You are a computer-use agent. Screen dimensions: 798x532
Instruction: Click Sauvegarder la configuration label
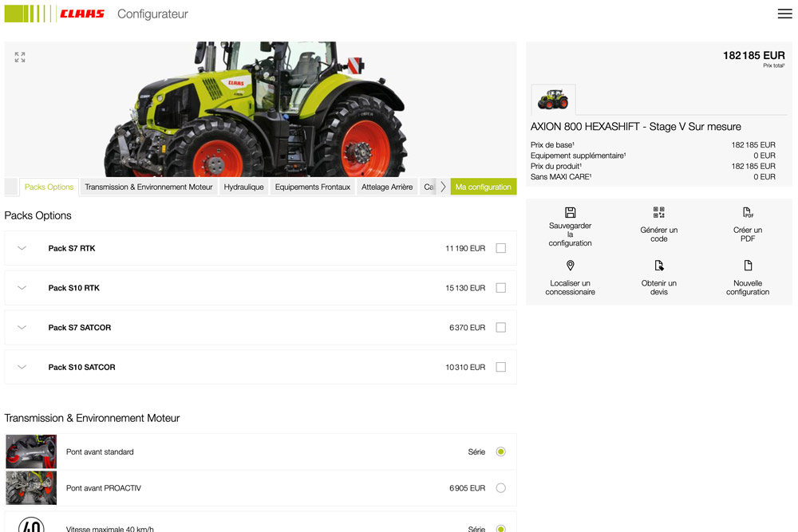tap(570, 234)
